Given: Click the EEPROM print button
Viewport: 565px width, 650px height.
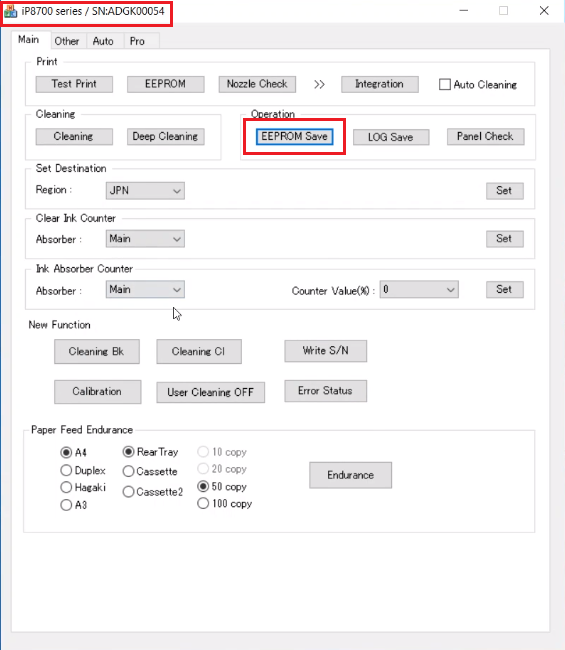Looking at the screenshot, I should tap(165, 84).
